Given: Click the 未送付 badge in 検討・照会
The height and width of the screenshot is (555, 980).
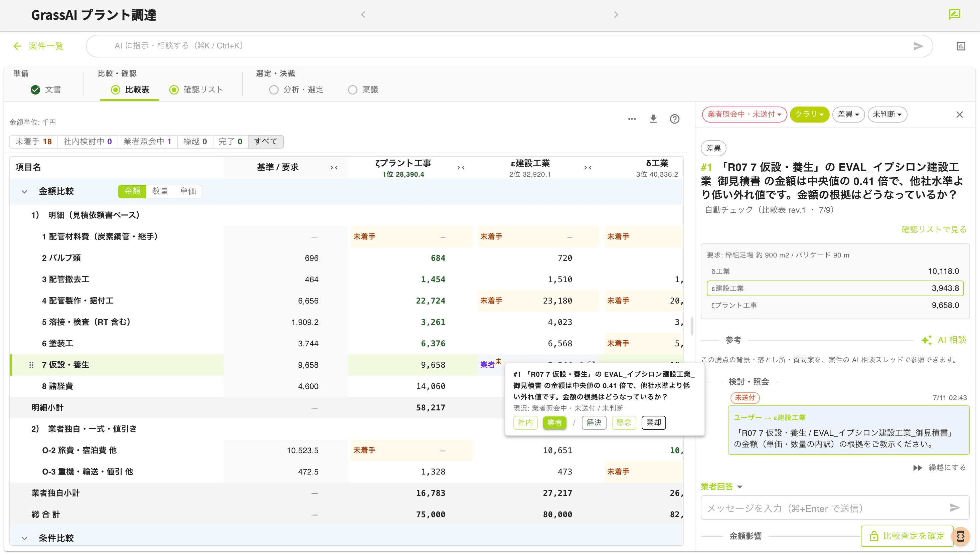Looking at the screenshot, I should (x=745, y=398).
